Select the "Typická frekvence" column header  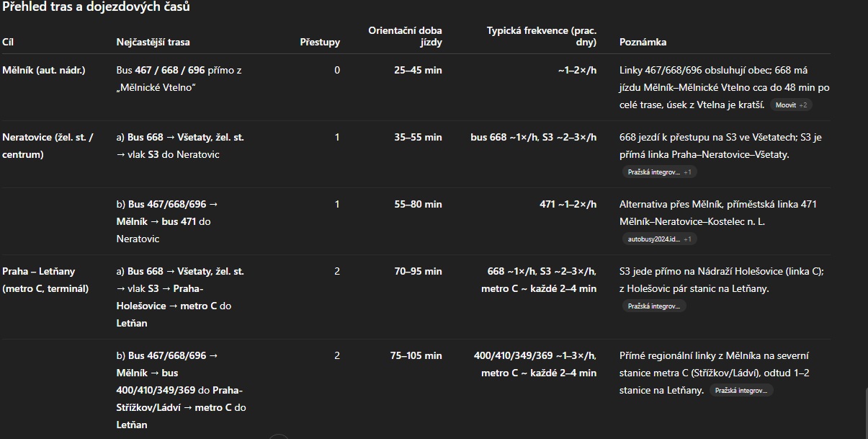pos(542,36)
